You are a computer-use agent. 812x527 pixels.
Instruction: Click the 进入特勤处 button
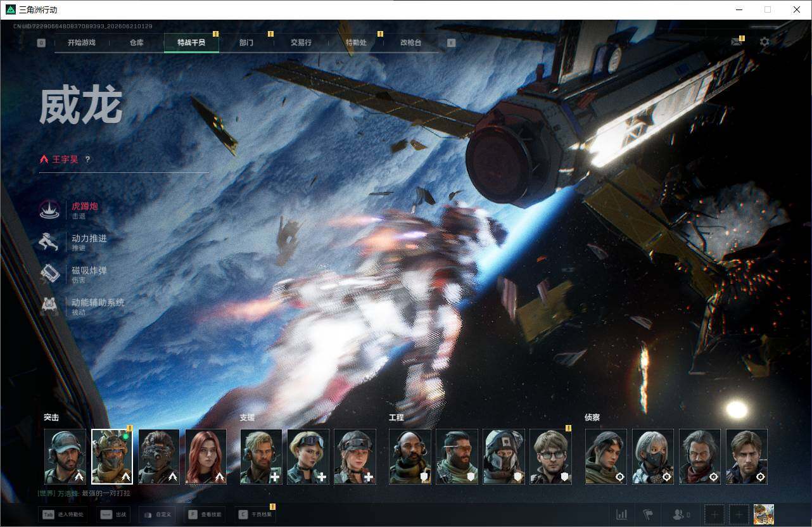pos(62,514)
